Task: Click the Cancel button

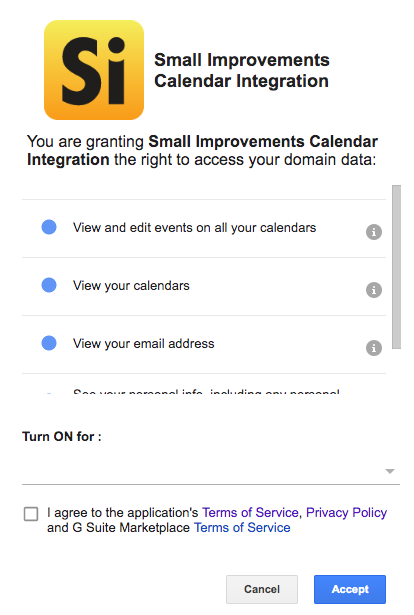Action: (261, 589)
